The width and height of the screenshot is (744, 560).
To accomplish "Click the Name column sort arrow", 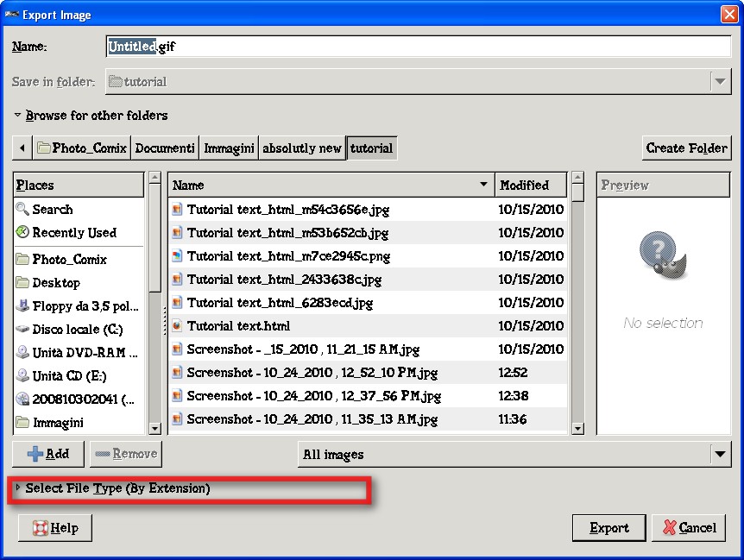I will point(483,184).
